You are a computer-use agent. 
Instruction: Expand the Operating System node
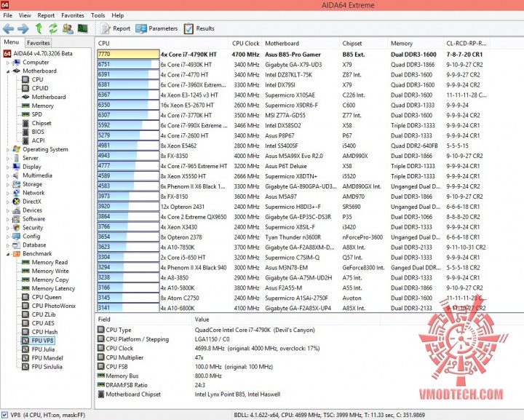[x=8, y=150]
